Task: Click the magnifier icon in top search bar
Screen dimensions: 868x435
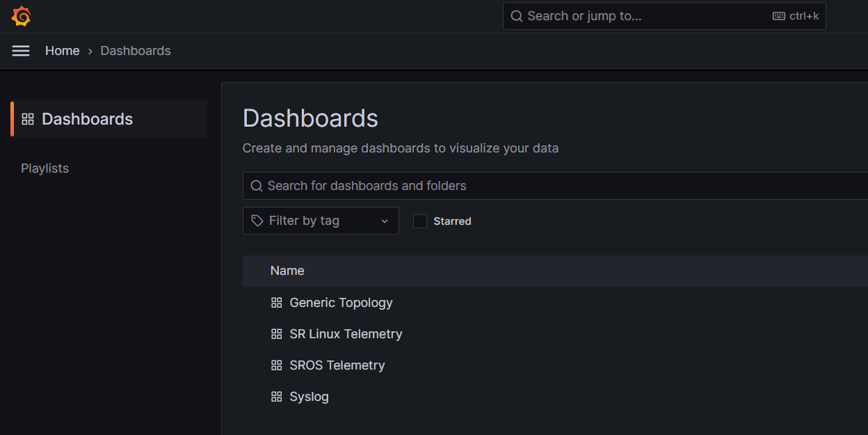Action: tap(516, 15)
